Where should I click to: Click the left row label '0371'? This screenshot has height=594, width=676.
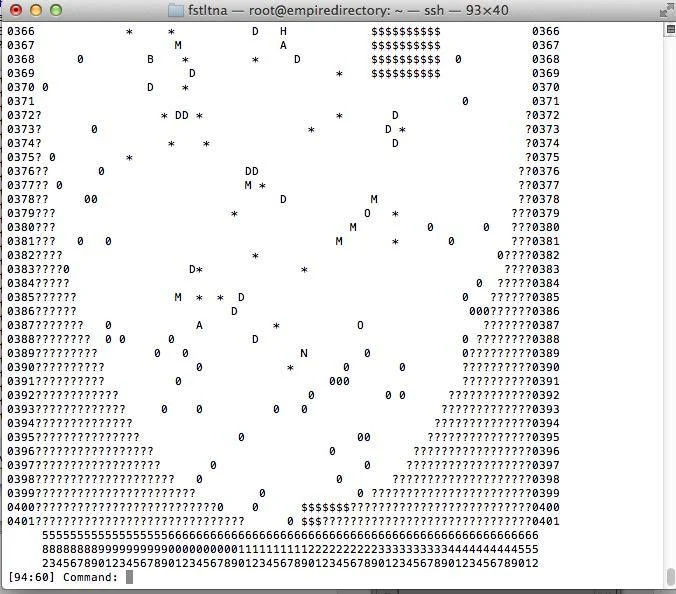point(21,101)
